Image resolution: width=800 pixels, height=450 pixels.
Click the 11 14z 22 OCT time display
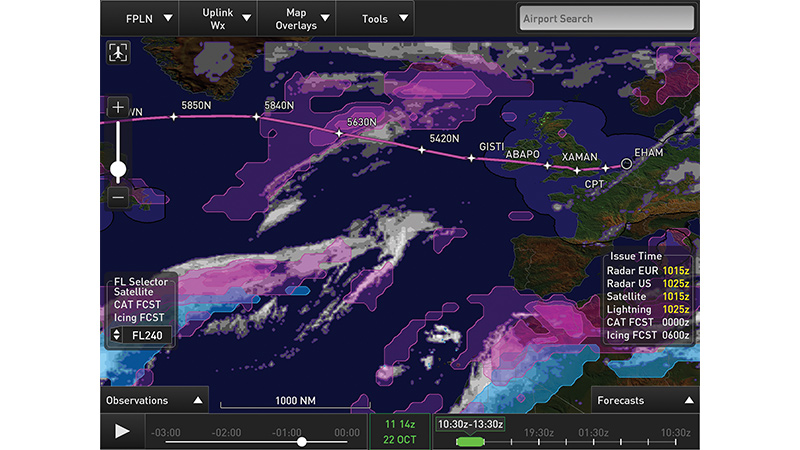pos(399,432)
